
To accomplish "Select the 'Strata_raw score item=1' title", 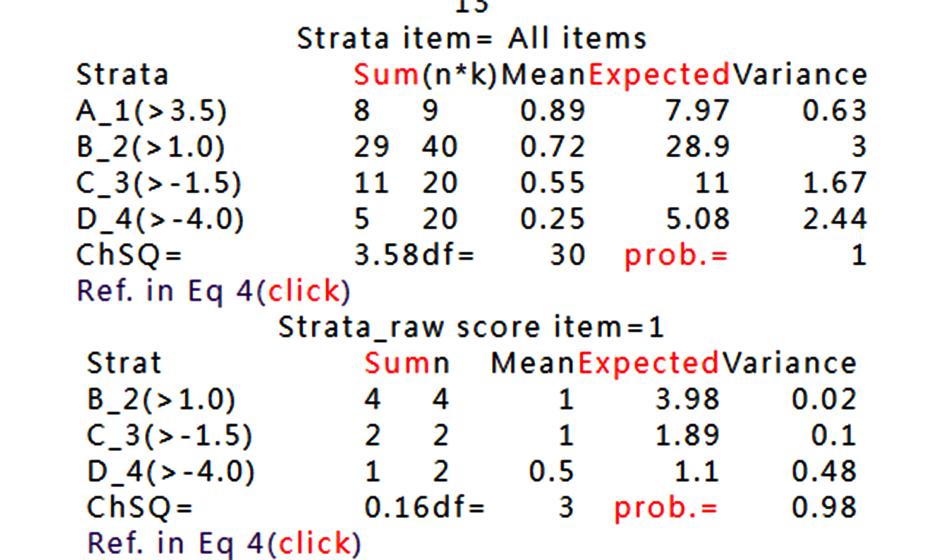I will [x=471, y=327].
